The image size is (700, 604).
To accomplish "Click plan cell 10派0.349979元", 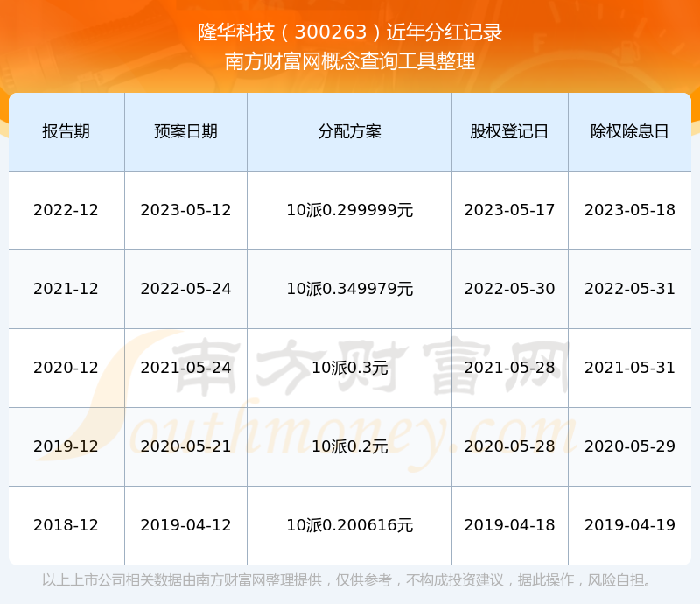I will click(349, 289).
